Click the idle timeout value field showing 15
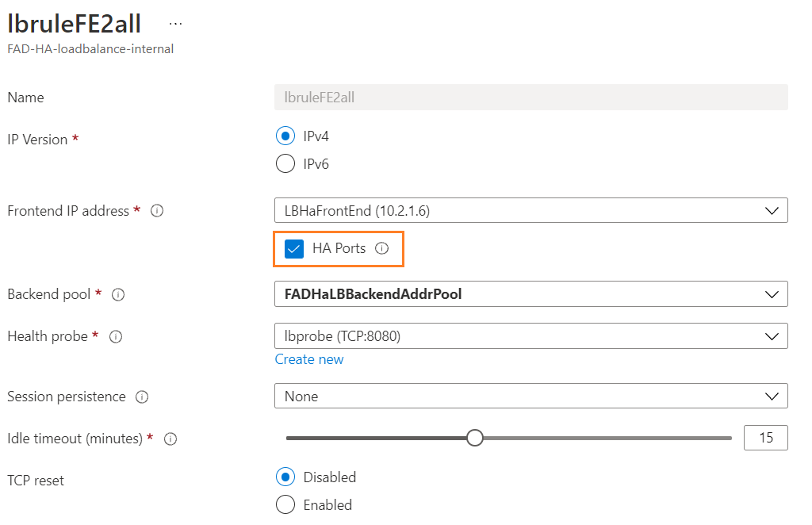The width and height of the screenshot is (812, 525). 765,437
